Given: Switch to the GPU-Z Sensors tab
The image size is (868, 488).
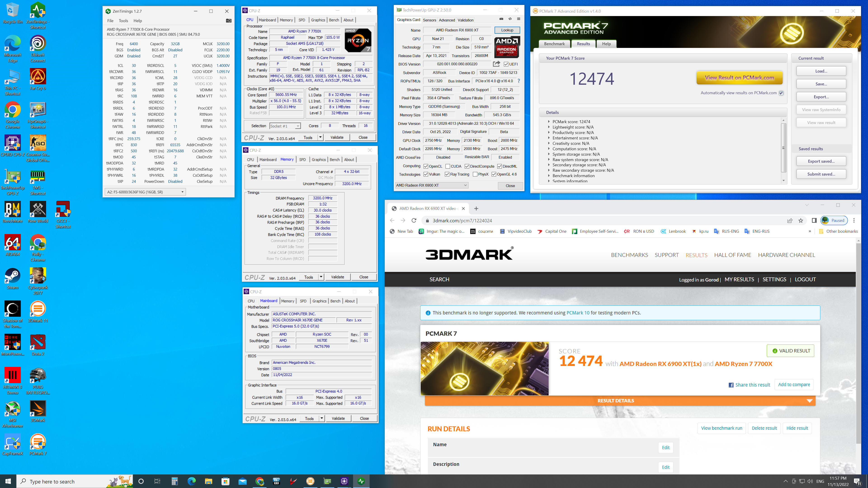Looking at the screenshot, I should [x=429, y=20].
